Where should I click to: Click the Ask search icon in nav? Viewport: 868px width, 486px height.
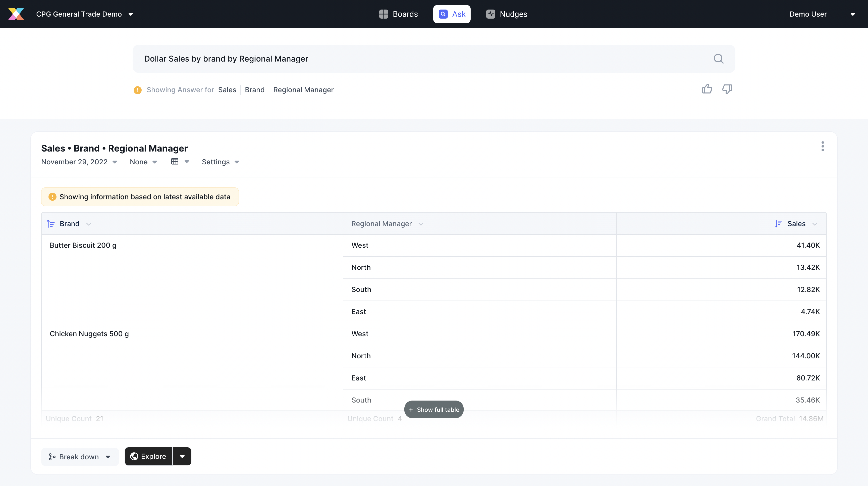[x=443, y=14]
